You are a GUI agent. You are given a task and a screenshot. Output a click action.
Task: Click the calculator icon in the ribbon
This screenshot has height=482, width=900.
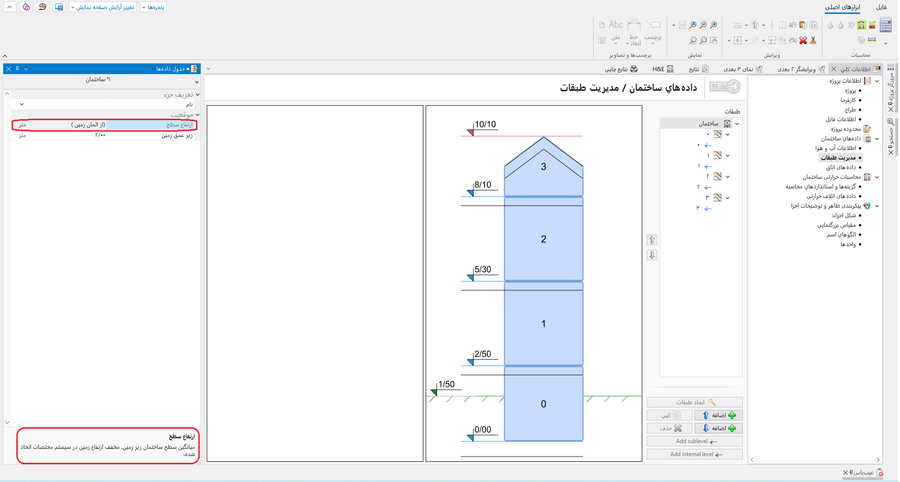tap(886, 26)
